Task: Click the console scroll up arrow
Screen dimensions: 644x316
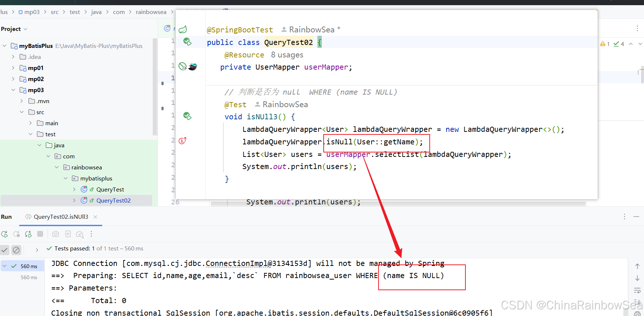Action: point(637,266)
